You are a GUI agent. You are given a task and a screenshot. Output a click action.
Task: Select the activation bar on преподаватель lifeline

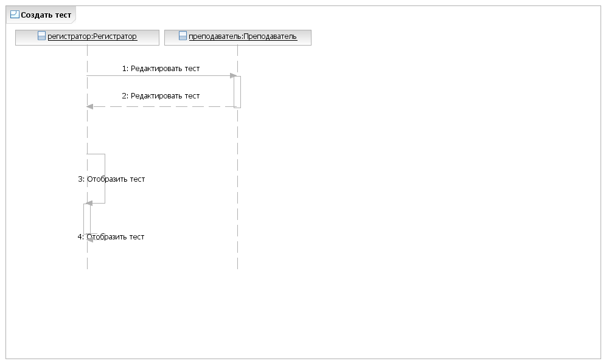(237, 92)
